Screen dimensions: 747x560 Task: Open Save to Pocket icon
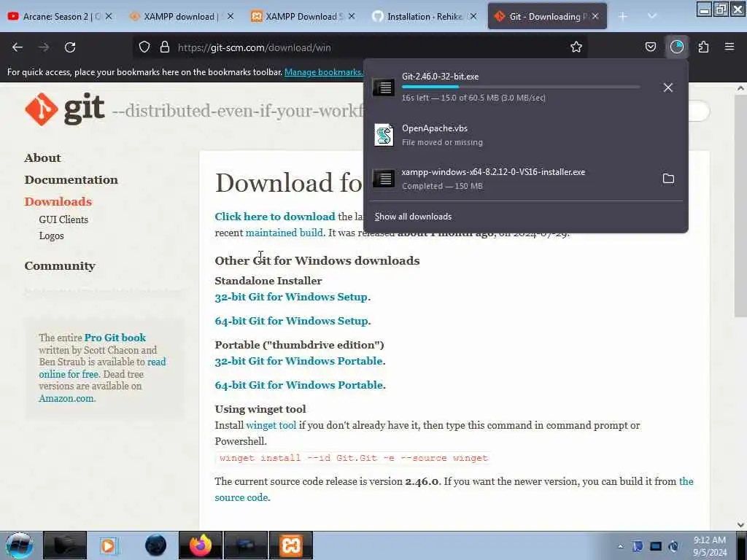click(x=650, y=47)
